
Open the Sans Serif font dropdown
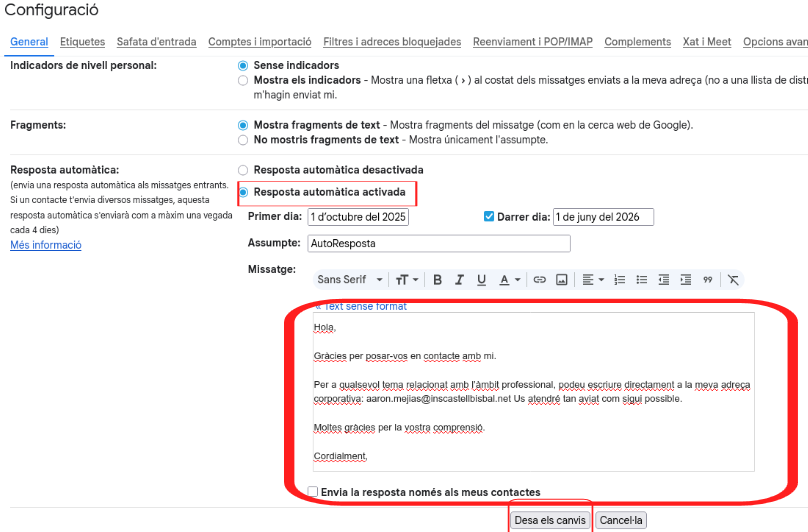350,280
